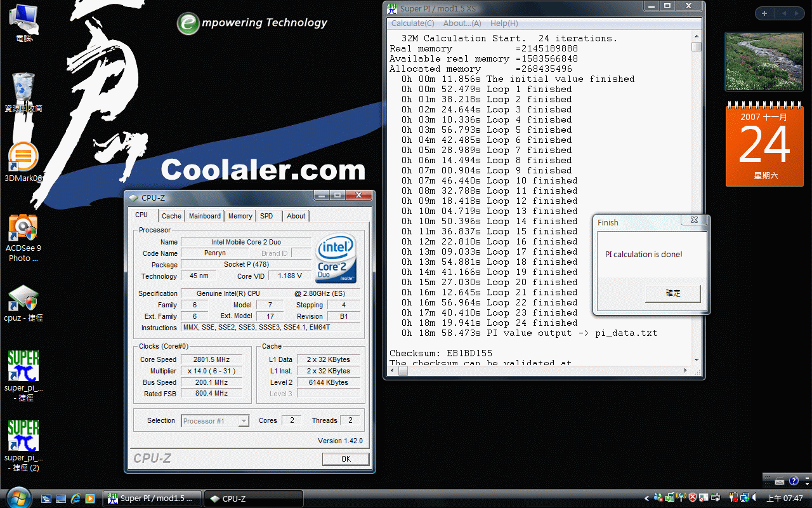The image size is (812, 508).
Task: Click Super PI horizontal scrollbar right arrow
Action: [x=686, y=370]
